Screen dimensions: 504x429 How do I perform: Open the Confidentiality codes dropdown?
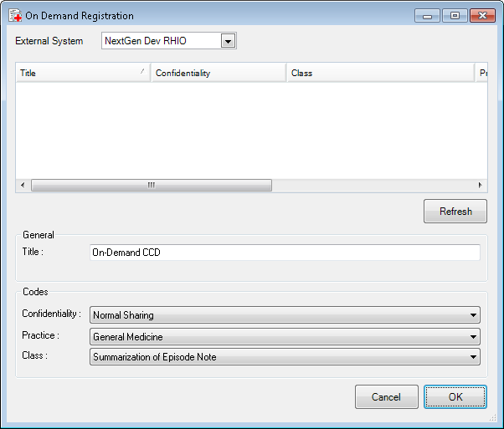point(285,315)
